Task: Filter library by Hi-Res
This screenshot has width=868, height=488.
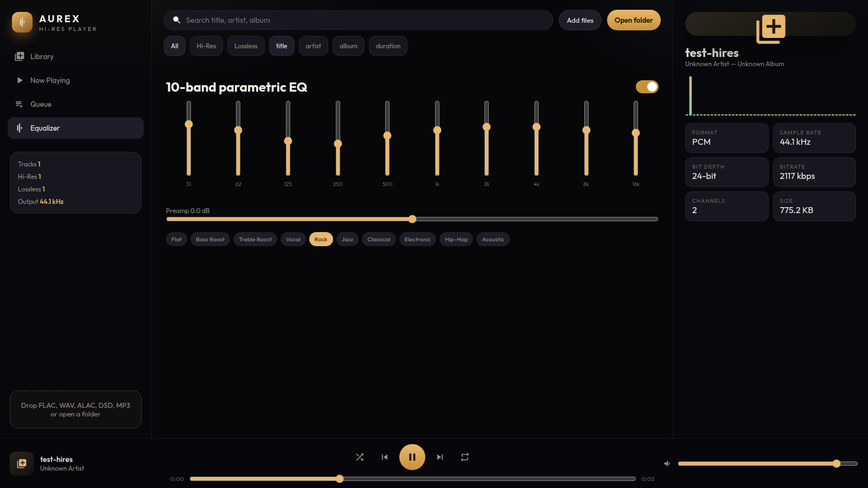Action: click(206, 46)
